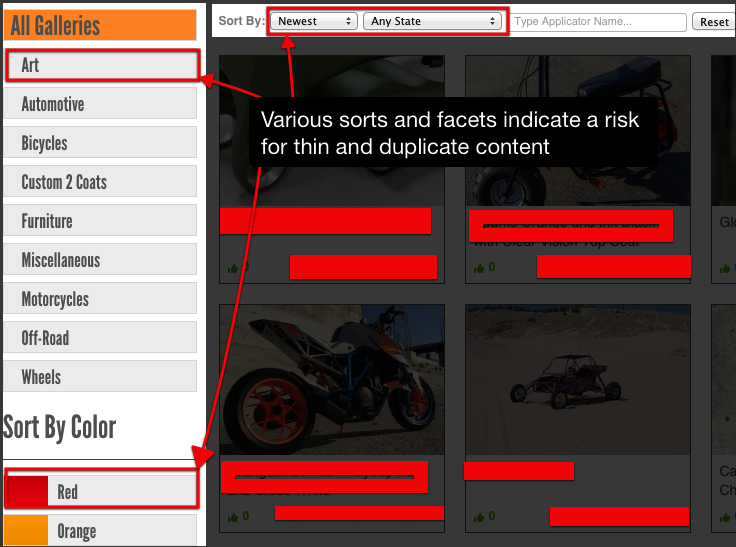Filter by the Red color swatch

pyautogui.click(x=100, y=492)
